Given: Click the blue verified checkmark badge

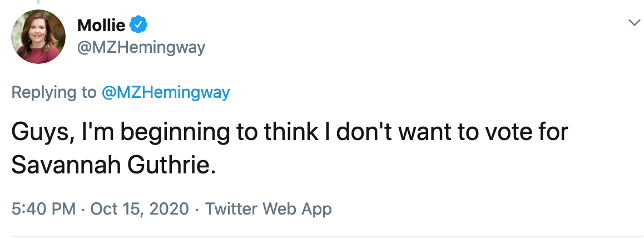Looking at the screenshot, I should tap(138, 26).
